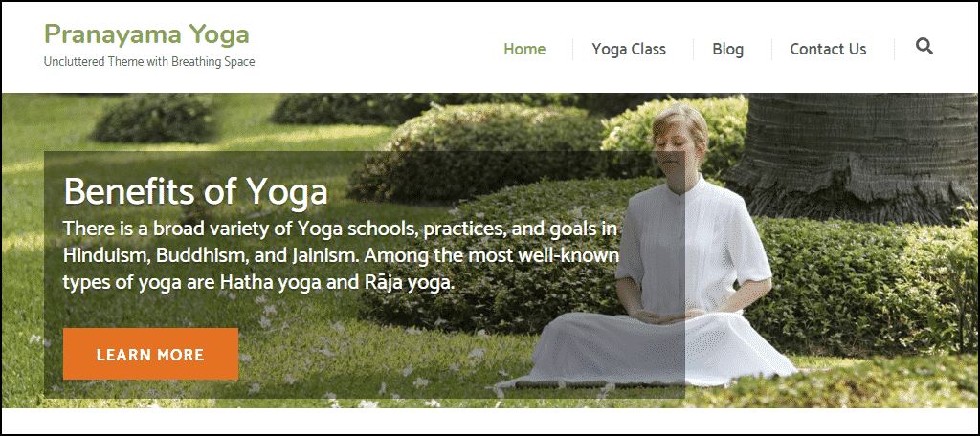This screenshot has width=980, height=436.
Task: Select the Benefits of Yoga heading
Action: pyautogui.click(x=195, y=192)
